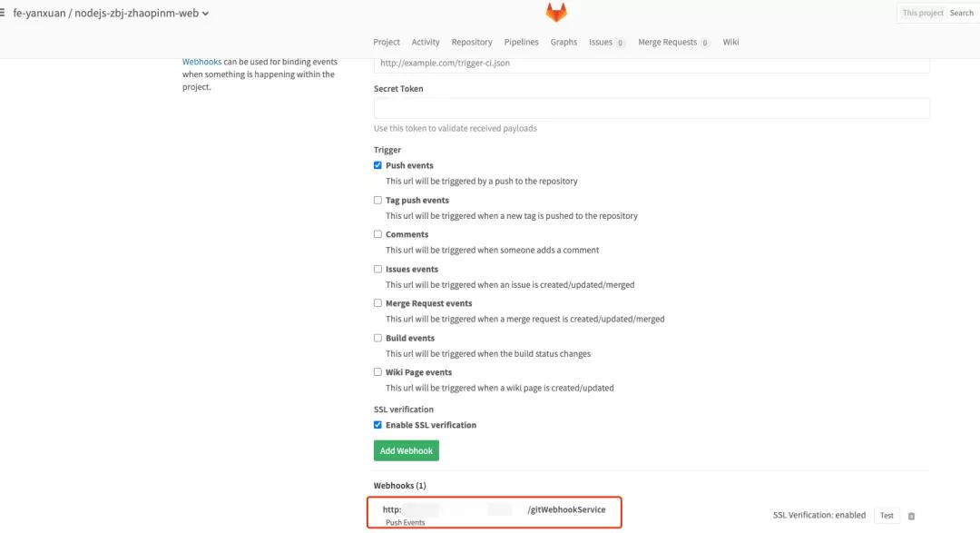This screenshot has height=533, width=980.
Task: Select the Wiki Page events checkbox
Action: 377,371
